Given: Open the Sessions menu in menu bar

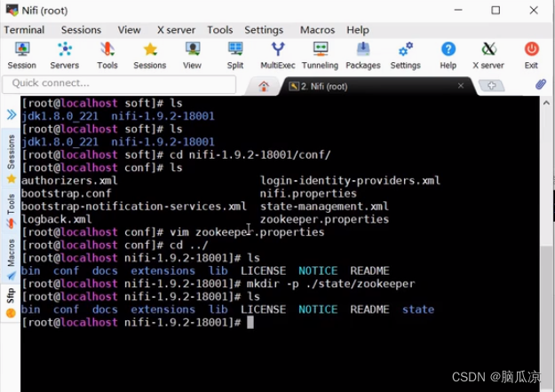Looking at the screenshot, I should pyautogui.click(x=81, y=29).
